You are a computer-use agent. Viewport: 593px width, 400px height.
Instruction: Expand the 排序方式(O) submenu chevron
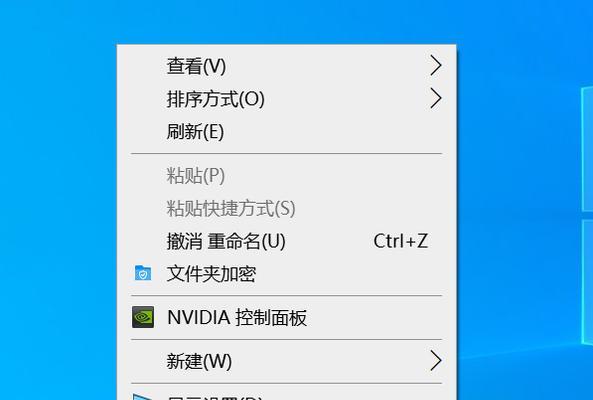[436, 99]
